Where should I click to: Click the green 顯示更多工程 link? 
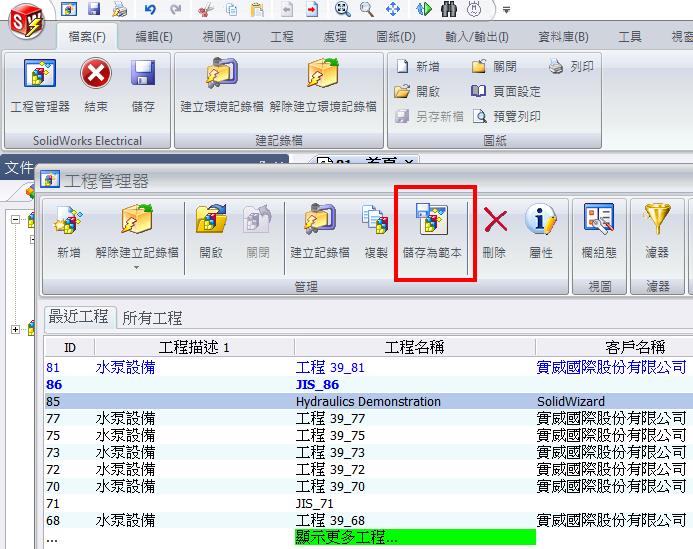coord(346,537)
